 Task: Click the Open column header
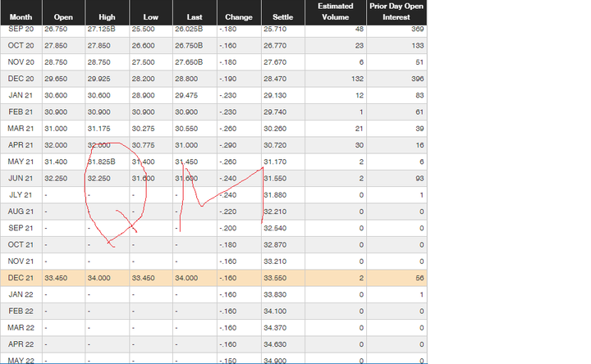click(63, 17)
